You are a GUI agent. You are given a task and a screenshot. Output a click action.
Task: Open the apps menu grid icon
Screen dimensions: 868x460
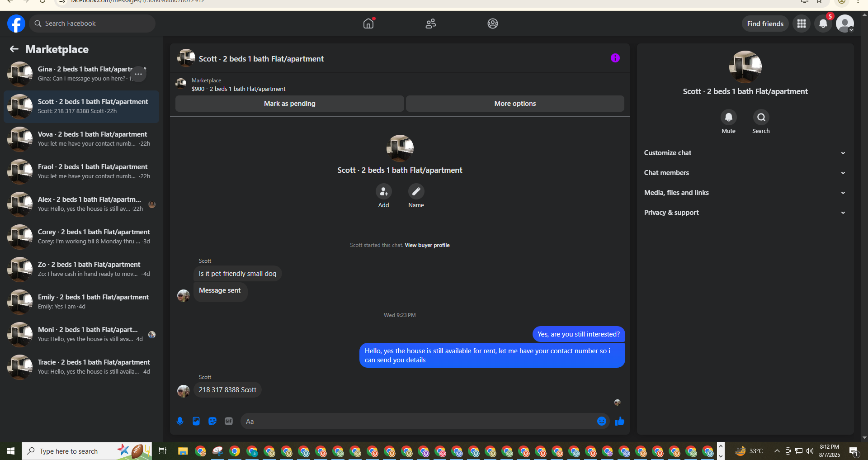point(802,24)
